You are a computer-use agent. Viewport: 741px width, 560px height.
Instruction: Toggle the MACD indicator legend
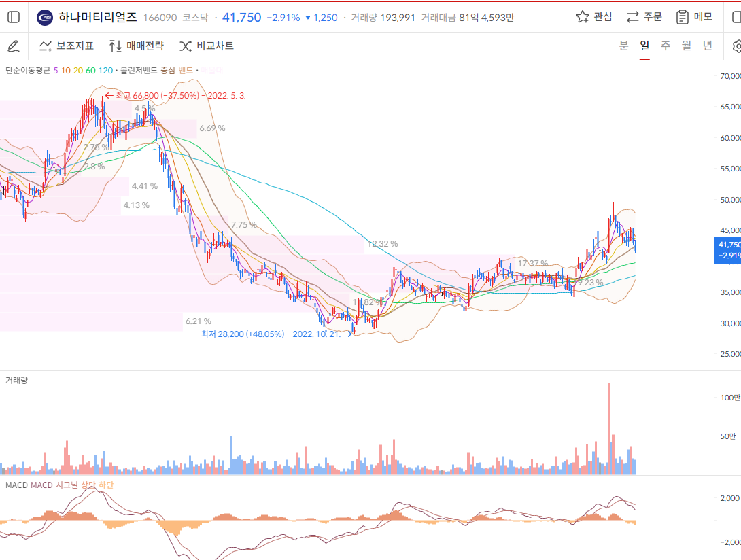(16, 485)
